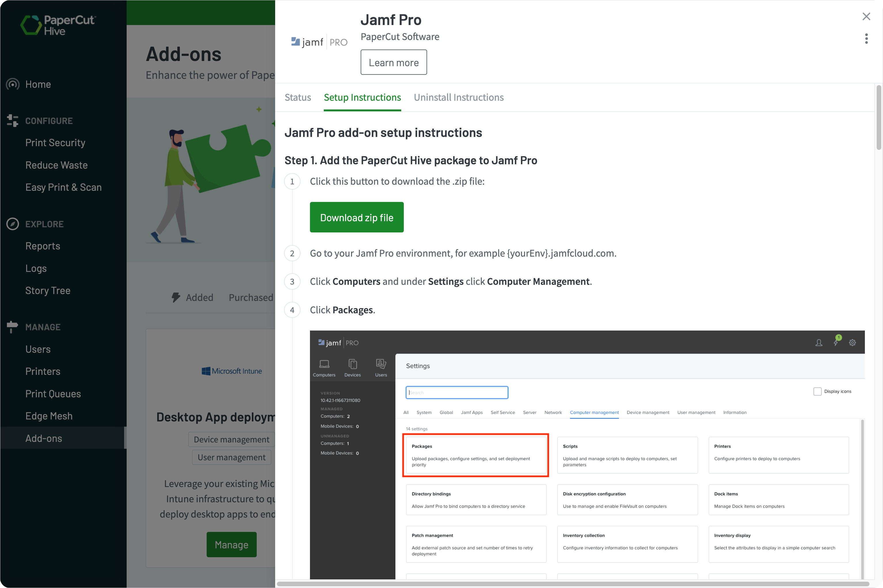This screenshot has height=588, width=883.
Task: Open Jamf settings via the gear icon
Action: [x=852, y=342]
